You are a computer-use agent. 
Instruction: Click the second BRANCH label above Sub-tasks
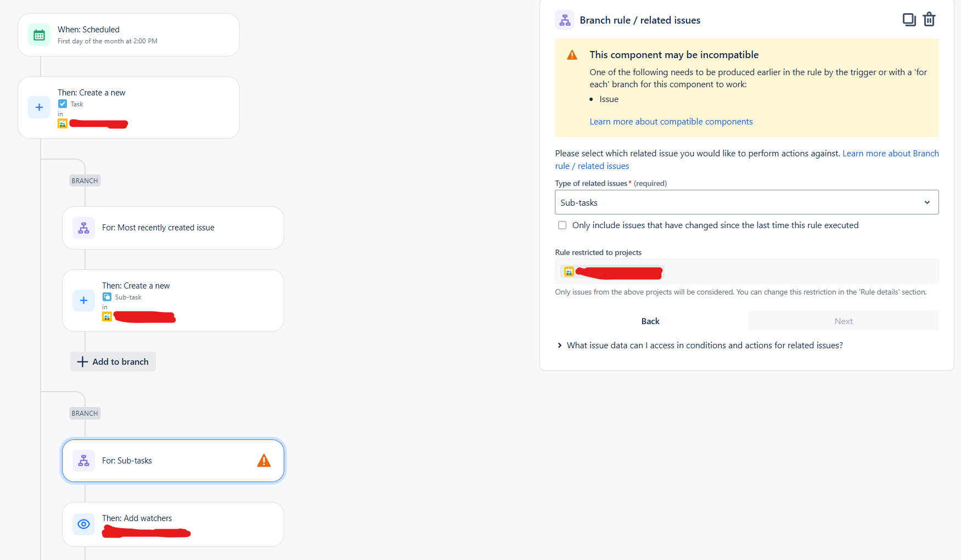tap(85, 413)
